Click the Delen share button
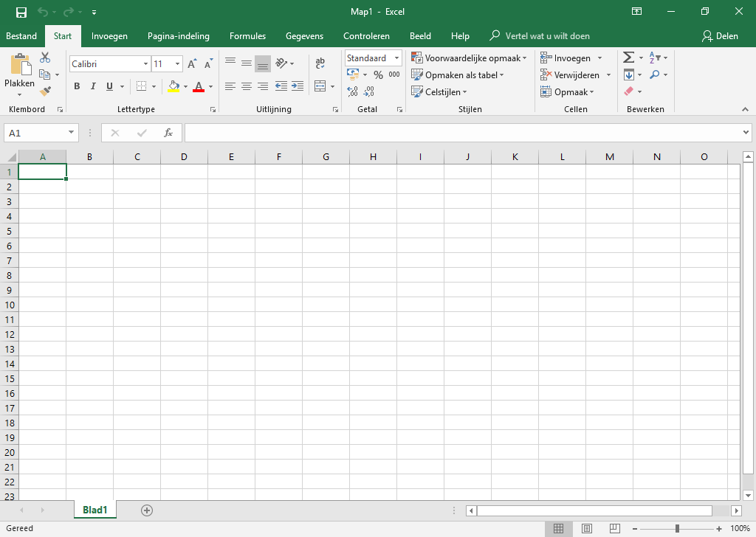The image size is (756, 537). click(720, 36)
